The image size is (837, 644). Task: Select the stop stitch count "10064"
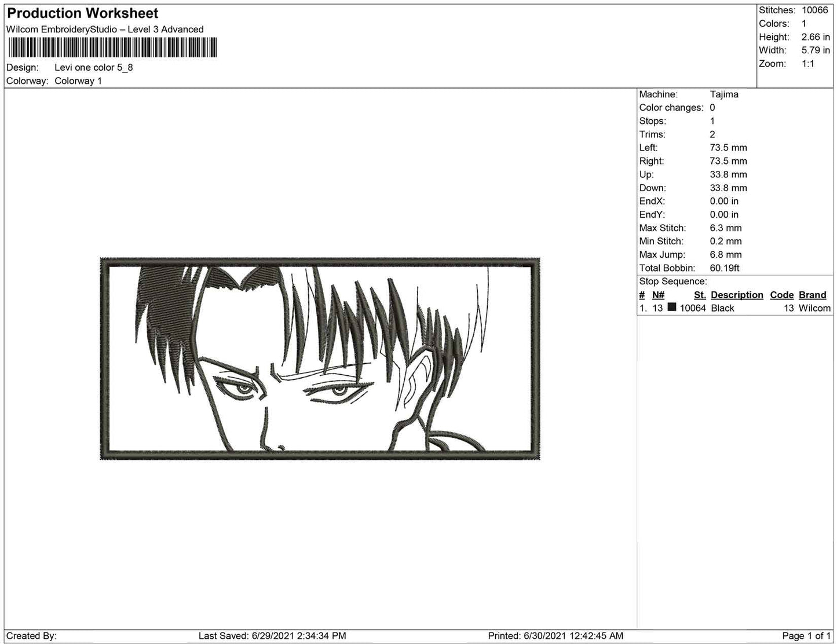[693, 308]
